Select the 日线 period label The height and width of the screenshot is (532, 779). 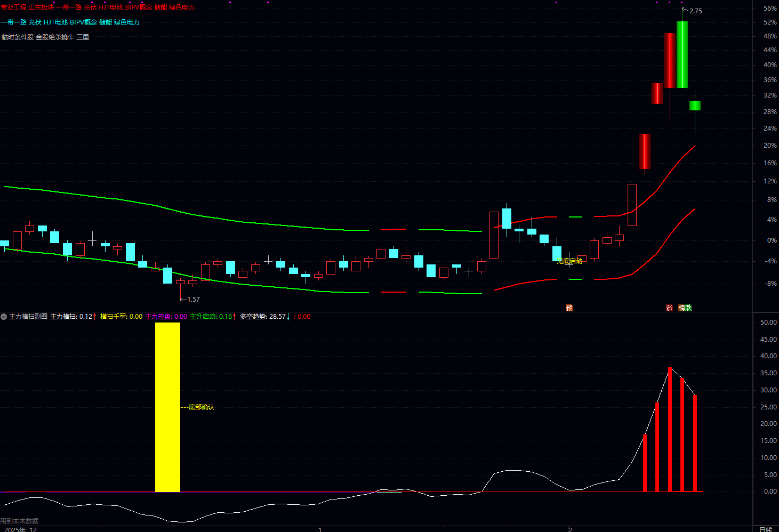[765, 529]
